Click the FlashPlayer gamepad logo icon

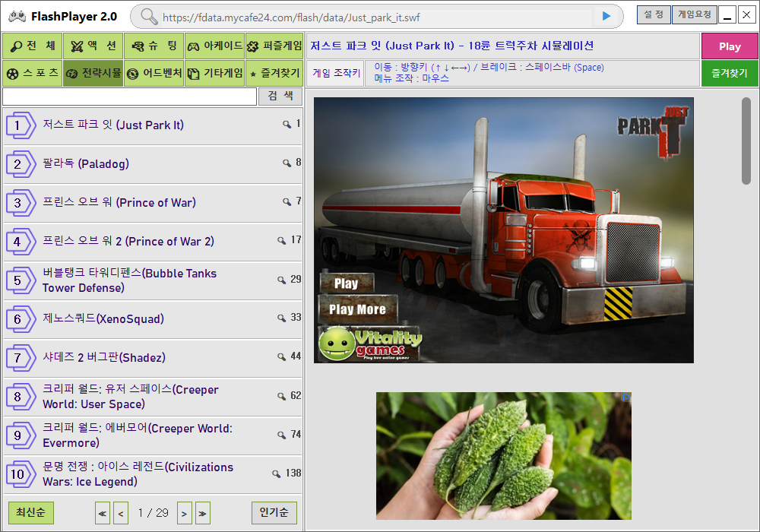tap(17, 17)
